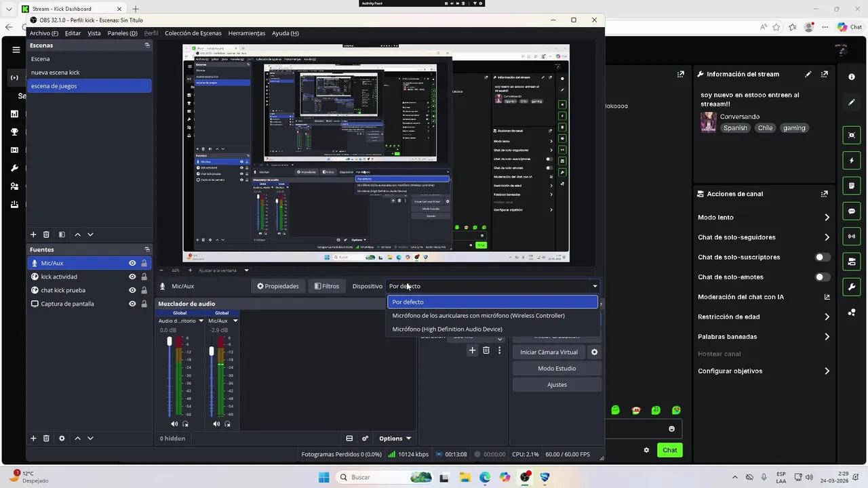The height and width of the screenshot is (488, 868).
Task: Move source down in Fuentes toolbar
Action: coord(90,439)
